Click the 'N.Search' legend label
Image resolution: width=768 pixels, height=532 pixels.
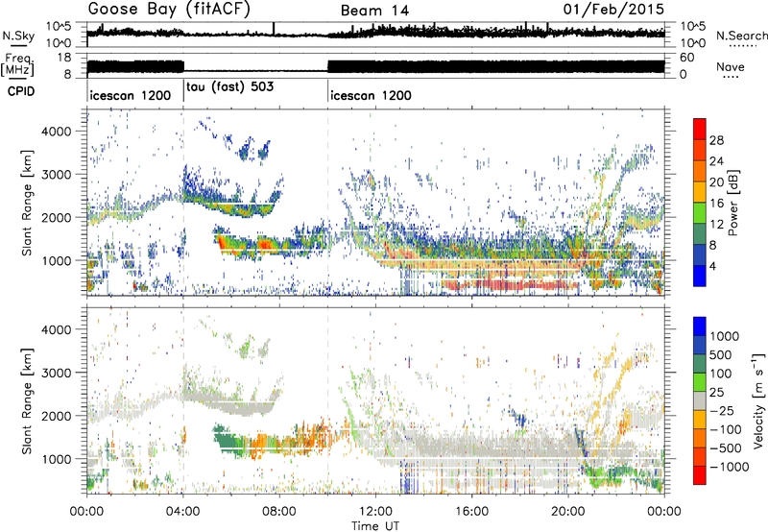pyautogui.click(x=742, y=36)
